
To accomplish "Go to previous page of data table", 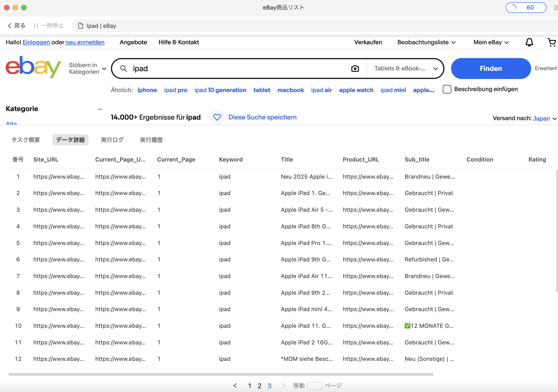I will point(235,385).
